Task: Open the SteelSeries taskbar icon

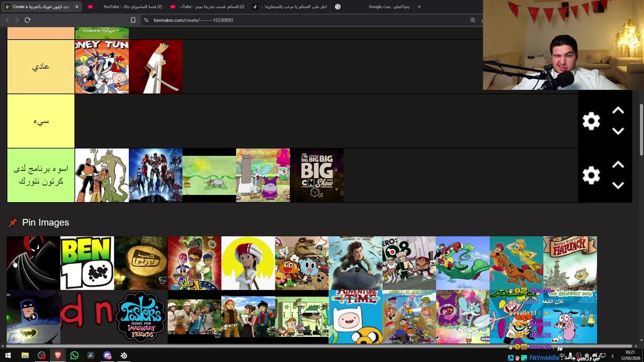Action: tap(124, 355)
